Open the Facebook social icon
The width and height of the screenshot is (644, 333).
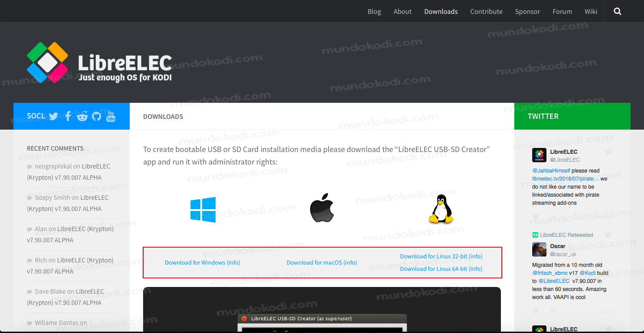click(68, 117)
